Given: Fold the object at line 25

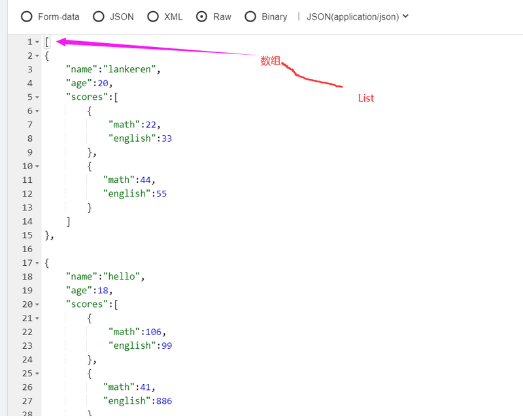Looking at the screenshot, I should 37,374.
